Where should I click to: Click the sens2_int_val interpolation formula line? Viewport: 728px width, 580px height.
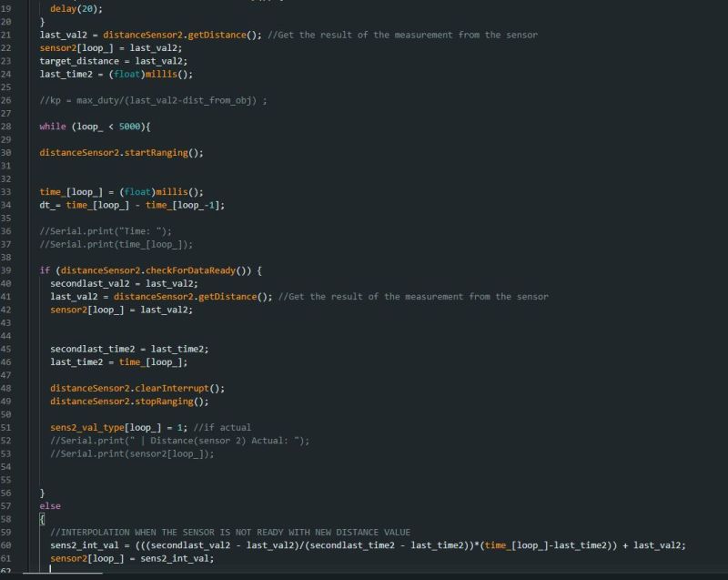click(x=368, y=545)
